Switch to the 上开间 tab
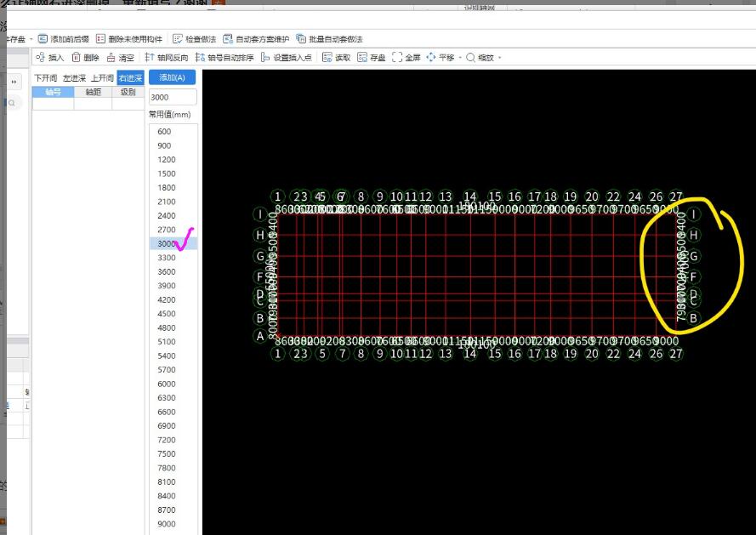The height and width of the screenshot is (535, 756). point(102,78)
